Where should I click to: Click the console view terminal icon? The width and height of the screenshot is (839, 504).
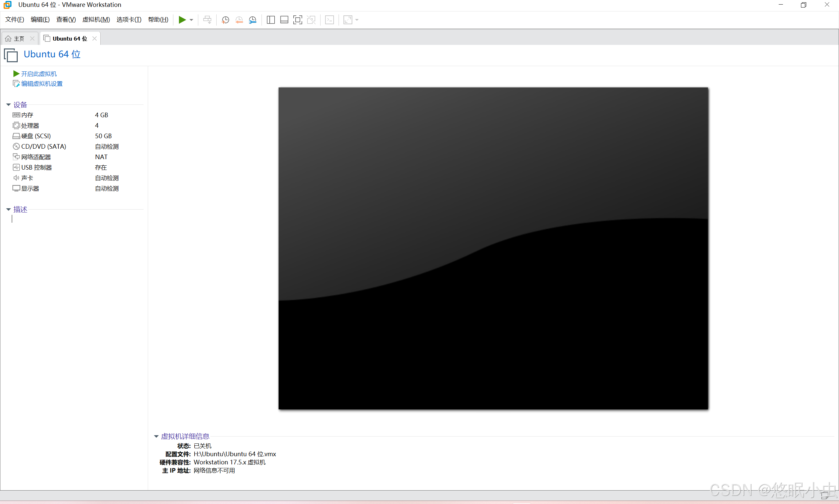330,20
